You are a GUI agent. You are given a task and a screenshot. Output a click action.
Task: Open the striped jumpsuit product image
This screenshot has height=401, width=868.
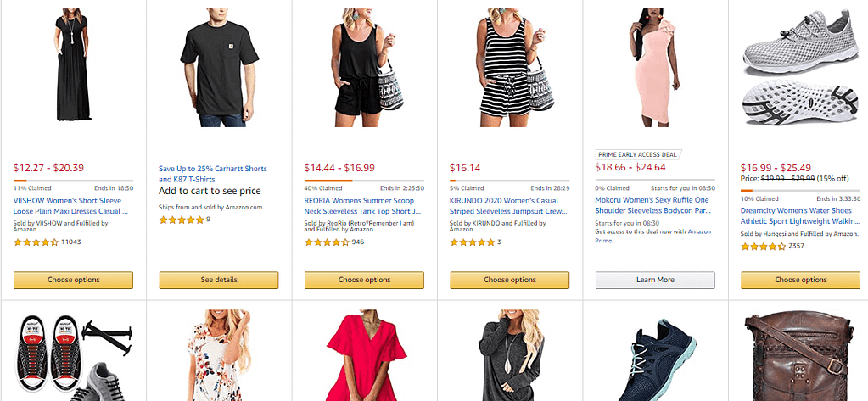509,68
